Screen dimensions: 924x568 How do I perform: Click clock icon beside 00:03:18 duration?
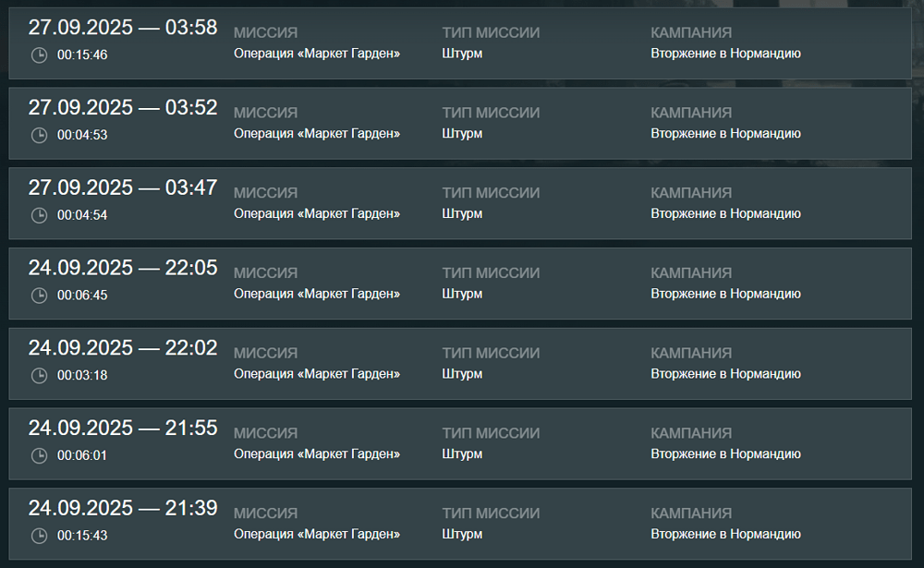pyautogui.click(x=39, y=376)
